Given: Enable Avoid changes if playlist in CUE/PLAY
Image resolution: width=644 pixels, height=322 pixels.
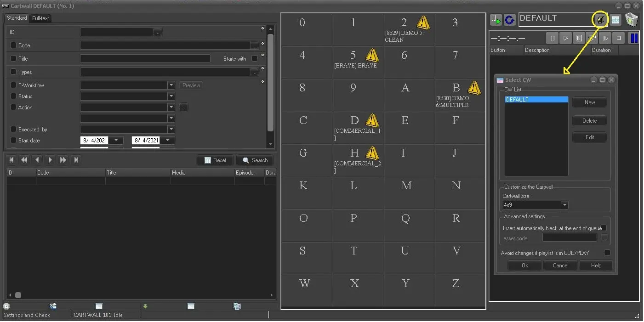Looking at the screenshot, I should click(607, 253).
